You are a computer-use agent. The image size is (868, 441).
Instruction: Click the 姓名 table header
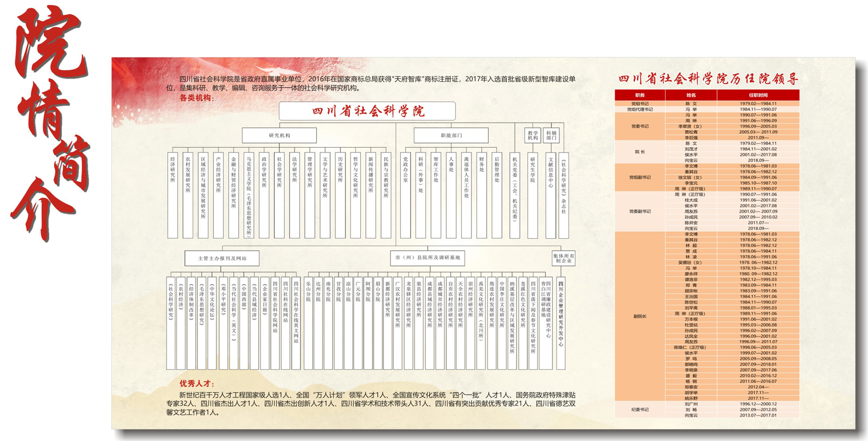(x=691, y=95)
